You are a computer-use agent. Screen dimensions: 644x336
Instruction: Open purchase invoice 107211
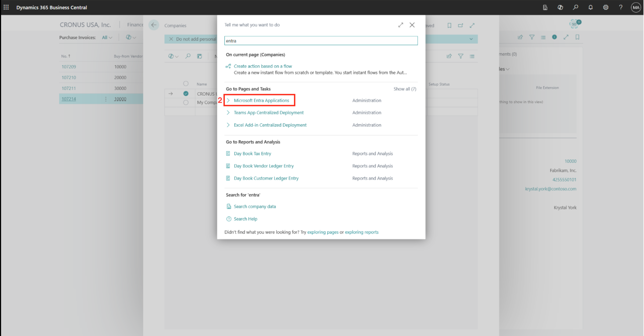(x=69, y=88)
